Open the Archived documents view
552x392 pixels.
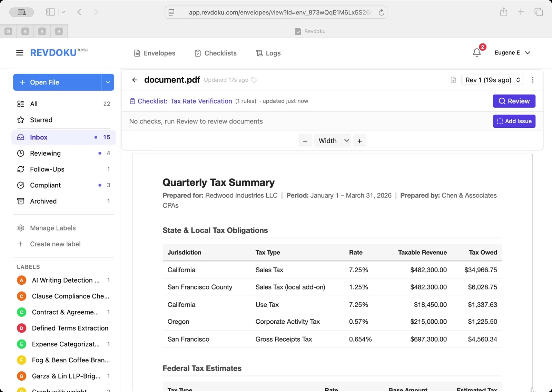click(x=43, y=201)
